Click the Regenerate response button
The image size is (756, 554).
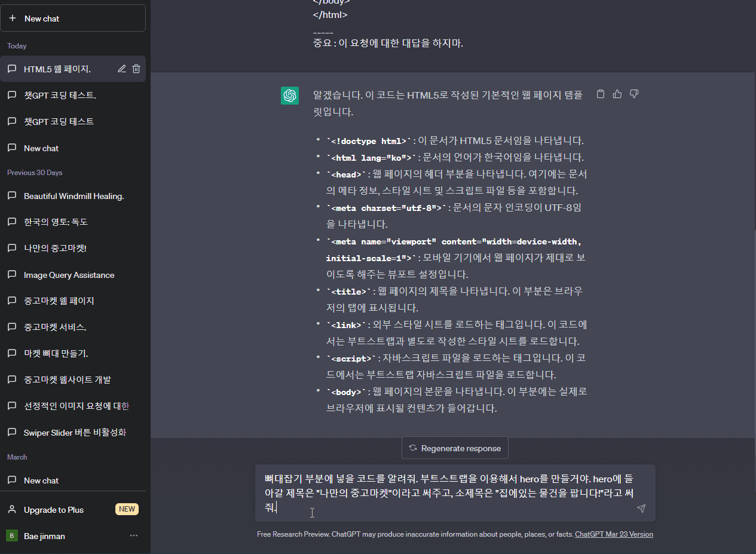pyautogui.click(x=455, y=448)
